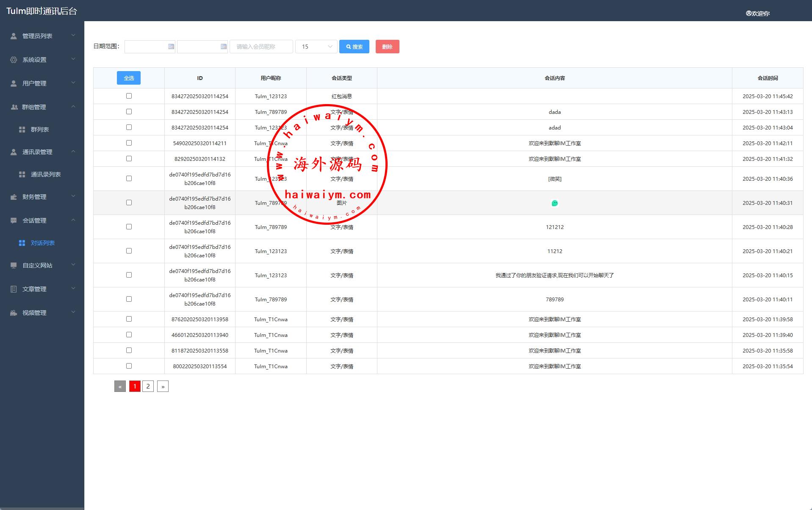Select the checkbox for the 红包消息 row
Image resolution: width=812 pixels, height=510 pixels.
(129, 96)
